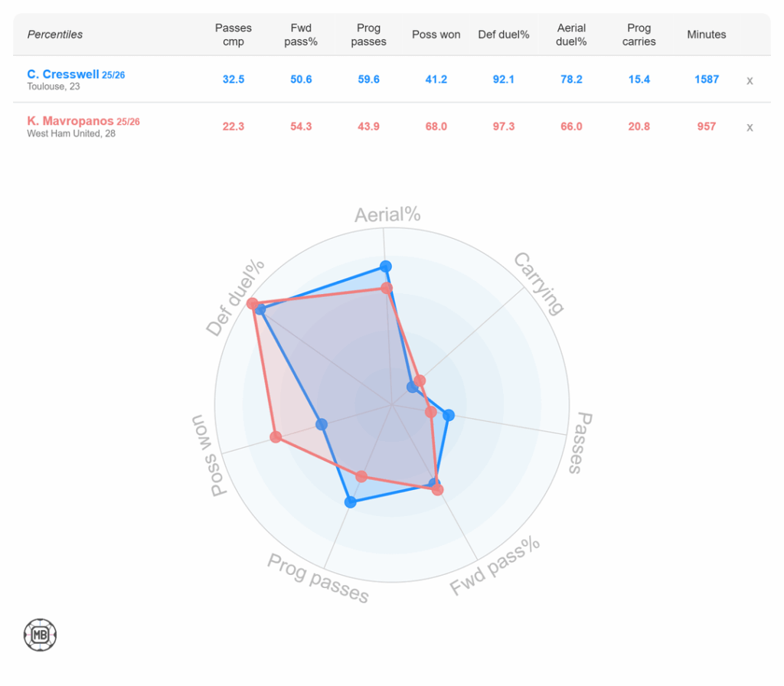Click red Def duel% data point on radar
The image size is (784, 686).
coord(253,304)
